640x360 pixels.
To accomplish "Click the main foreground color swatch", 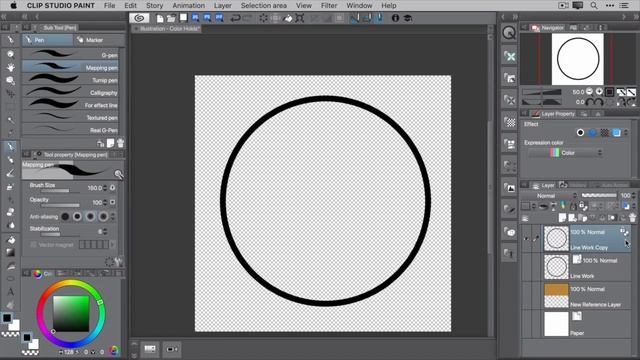I will pyautogui.click(x=7, y=318).
